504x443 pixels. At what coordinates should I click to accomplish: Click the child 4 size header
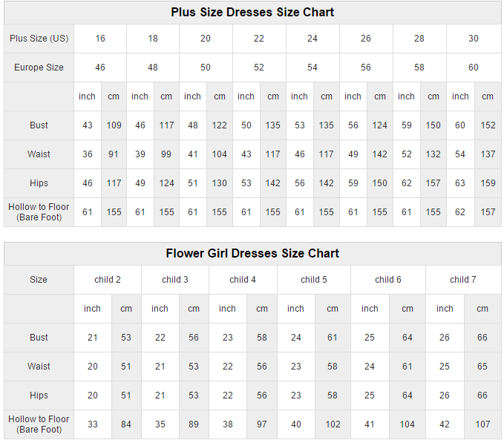[243, 280]
